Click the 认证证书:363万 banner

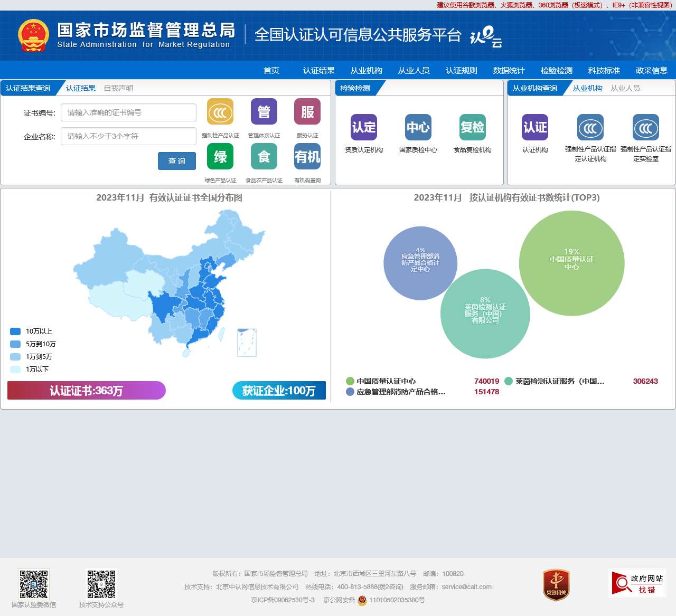click(x=87, y=391)
